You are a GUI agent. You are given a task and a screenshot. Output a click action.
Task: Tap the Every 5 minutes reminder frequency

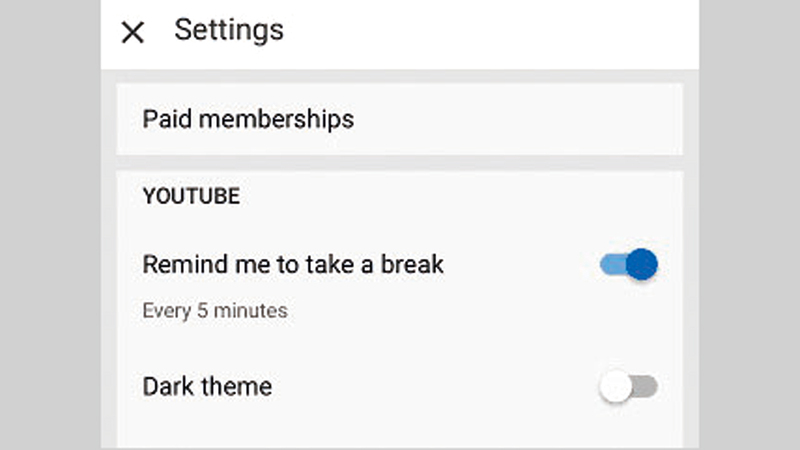pos(215,311)
